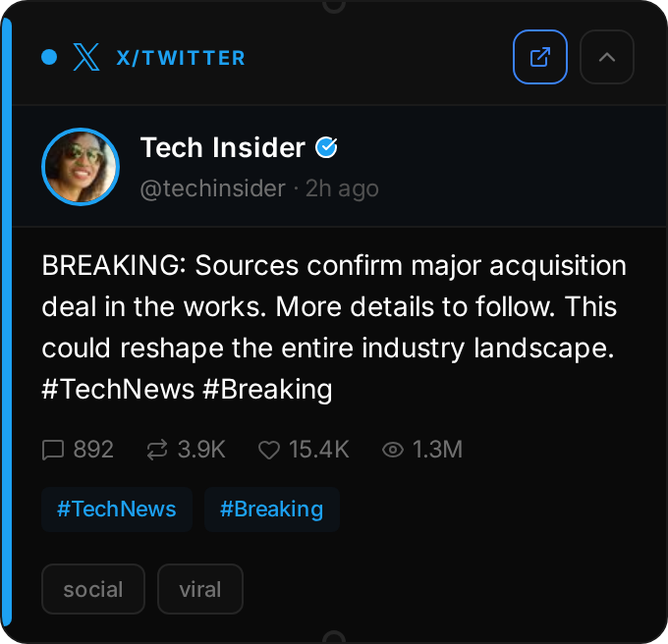
Task: Click the #TechNews #Breaking text in post body
Action: pyautogui.click(x=187, y=390)
